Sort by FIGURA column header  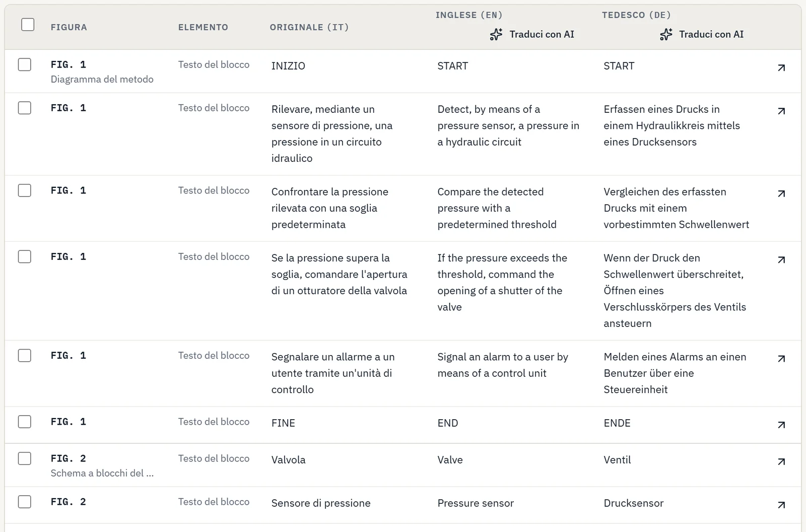(x=69, y=27)
